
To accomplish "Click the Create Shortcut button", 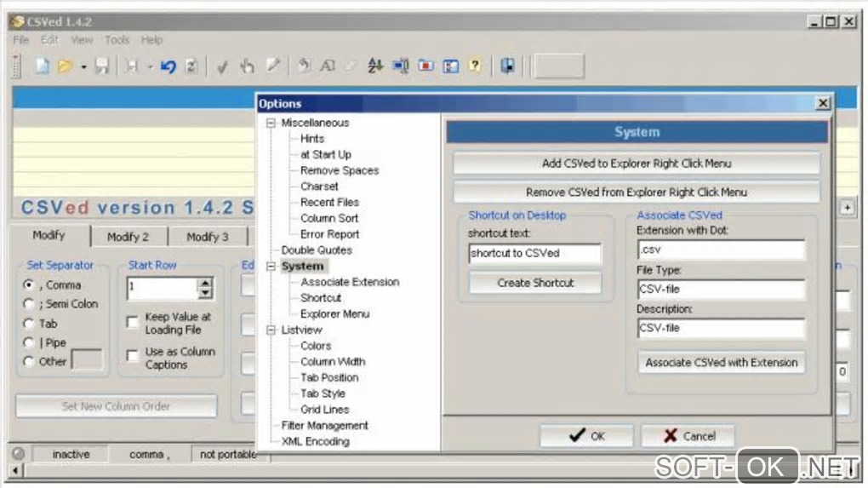I will pos(535,283).
